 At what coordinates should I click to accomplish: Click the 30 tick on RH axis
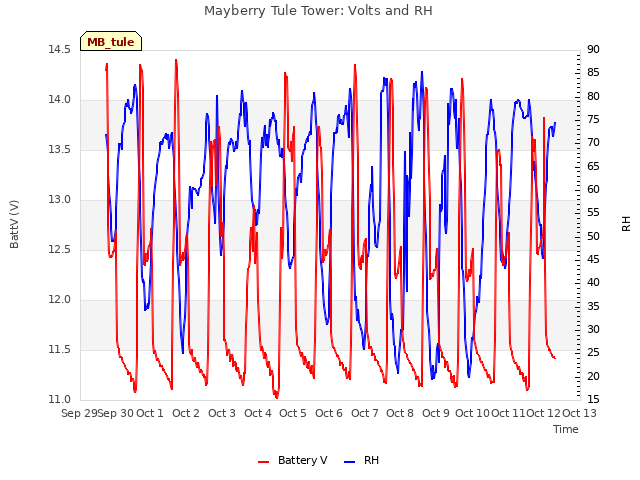pyautogui.click(x=593, y=329)
